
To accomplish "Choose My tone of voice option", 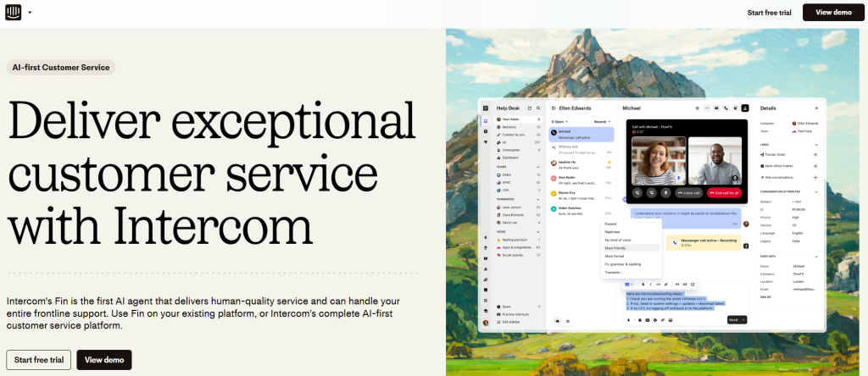I will [x=632, y=240].
